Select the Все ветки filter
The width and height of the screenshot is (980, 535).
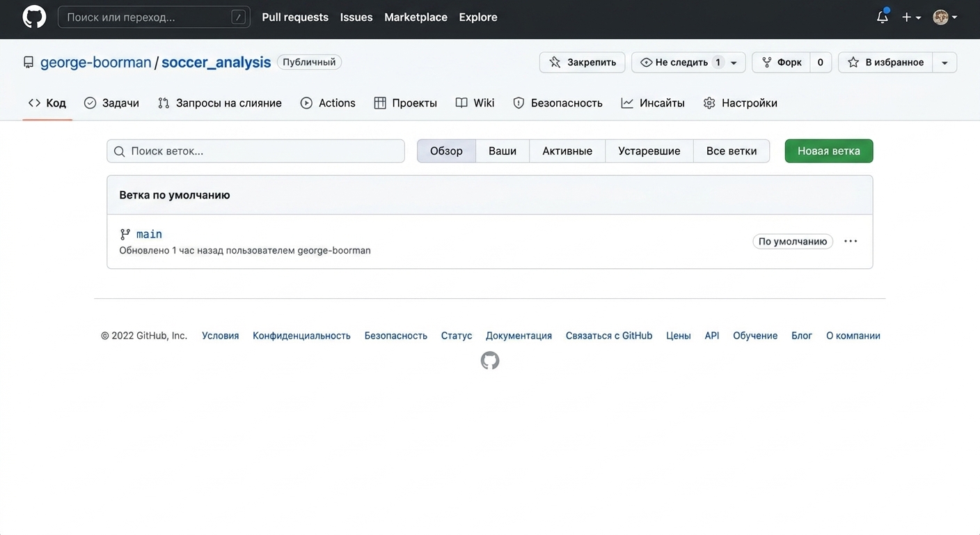pyautogui.click(x=732, y=151)
